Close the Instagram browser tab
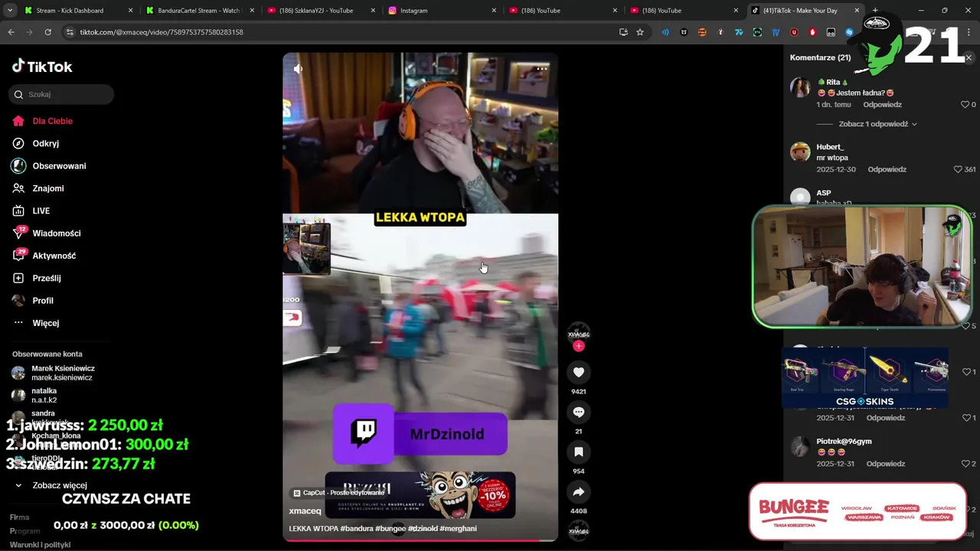 point(494,11)
